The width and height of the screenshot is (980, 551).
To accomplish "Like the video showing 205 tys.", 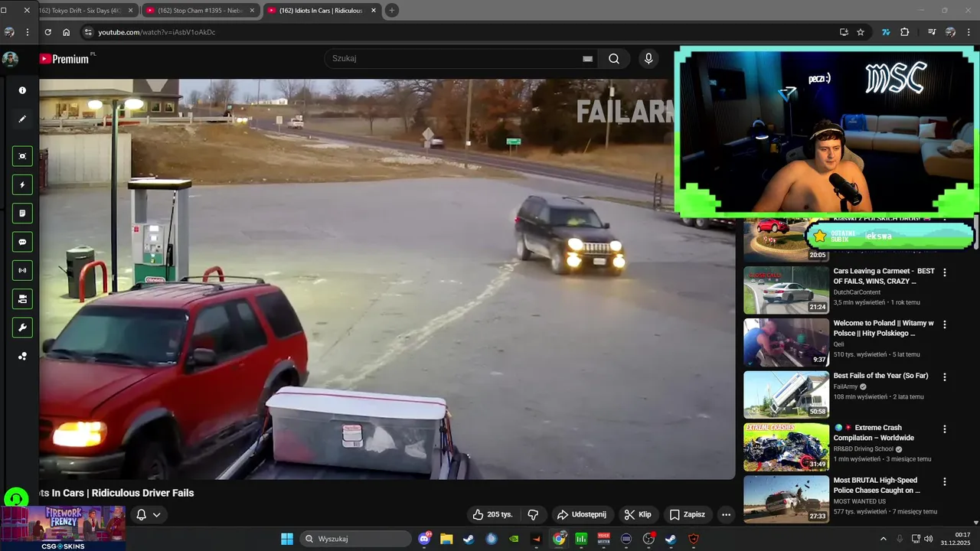I will 492,514.
